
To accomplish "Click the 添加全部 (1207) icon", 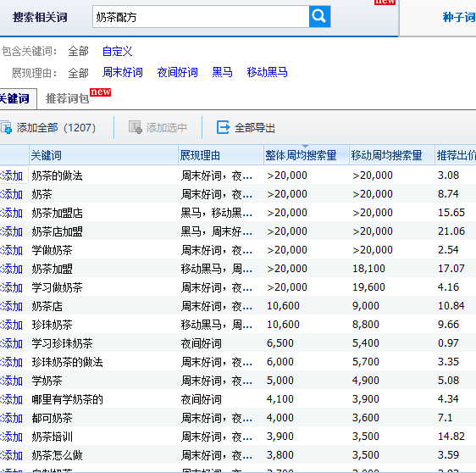I will click(x=6, y=127).
